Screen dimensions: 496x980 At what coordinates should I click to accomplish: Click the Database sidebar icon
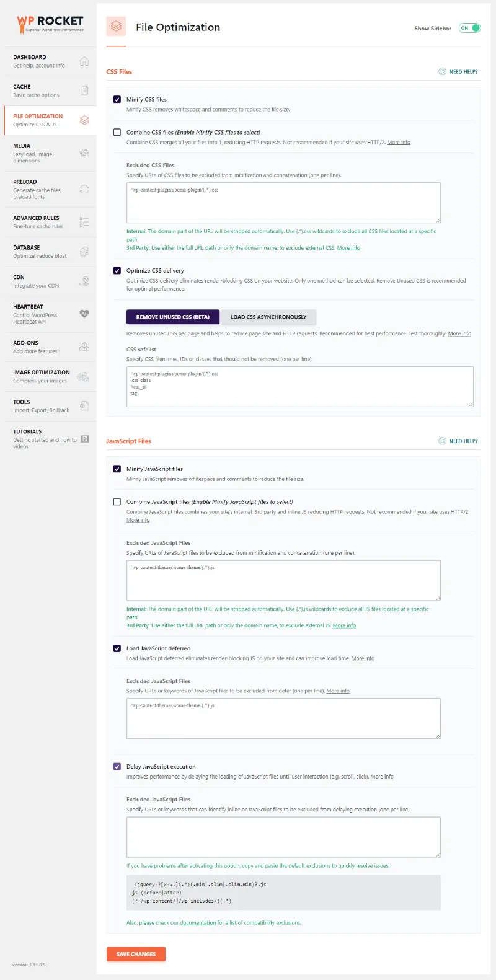click(x=84, y=251)
